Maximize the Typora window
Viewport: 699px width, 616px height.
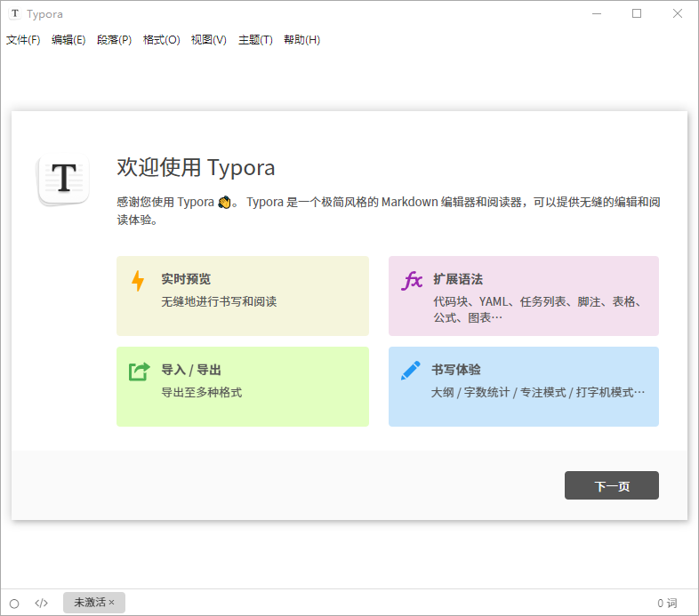(x=637, y=14)
